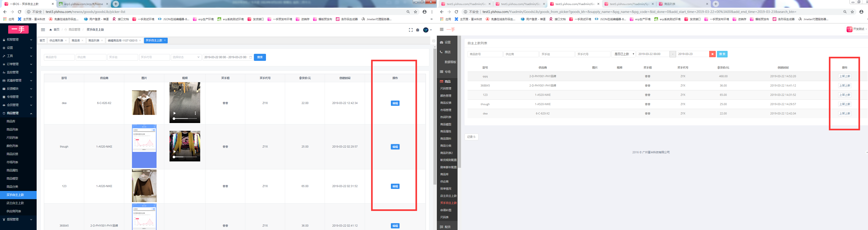Click 上架上新 for the 368845 row
This screenshot has width=868, height=230.
844,86
